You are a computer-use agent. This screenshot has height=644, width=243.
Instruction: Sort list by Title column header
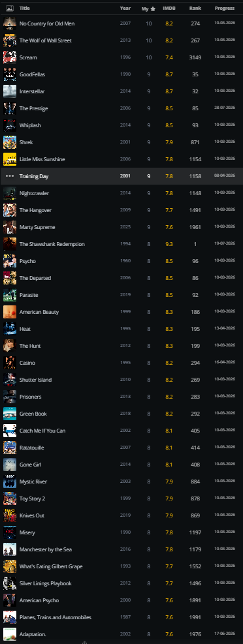point(25,8)
